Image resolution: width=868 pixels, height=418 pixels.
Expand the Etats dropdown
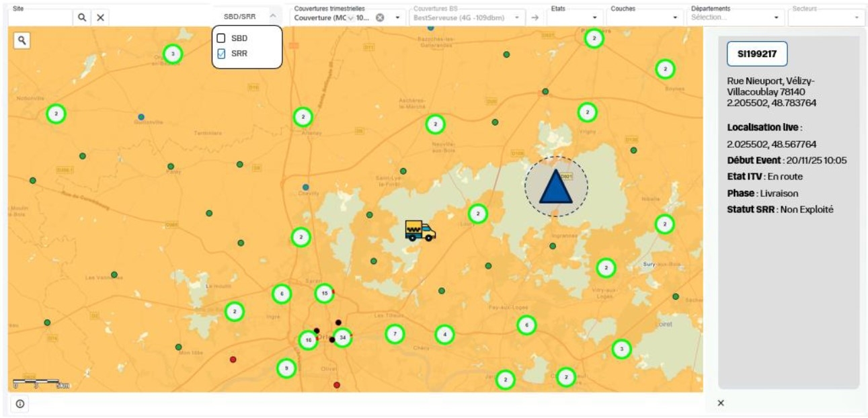(594, 17)
